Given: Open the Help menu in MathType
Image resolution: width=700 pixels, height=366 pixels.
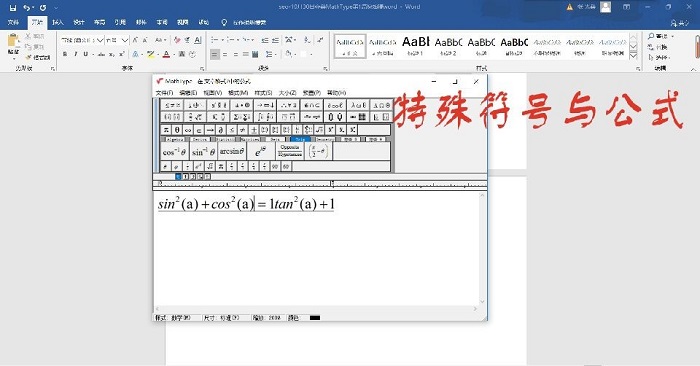Looking at the screenshot, I should (336, 93).
